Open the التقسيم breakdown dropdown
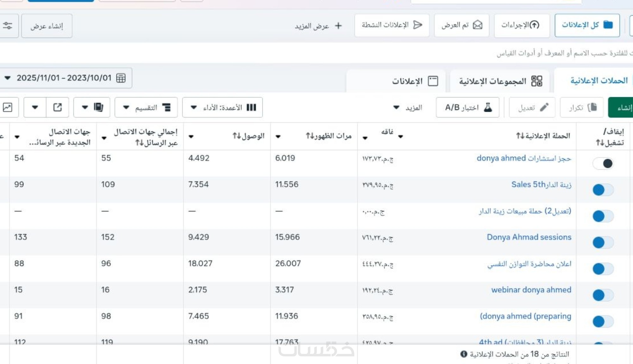This screenshot has height=364, width=633. (x=146, y=108)
